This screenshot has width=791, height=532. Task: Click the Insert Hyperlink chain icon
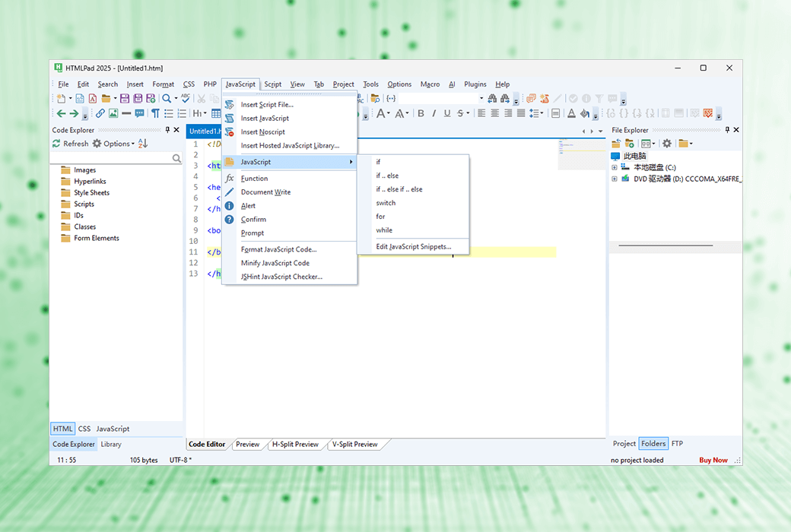pyautogui.click(x=100, y=113)
